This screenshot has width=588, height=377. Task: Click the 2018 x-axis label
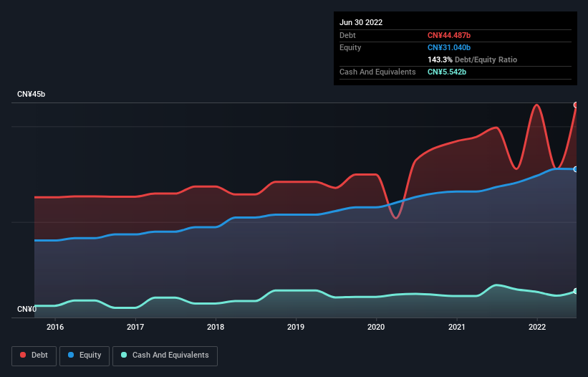point(216,327)
